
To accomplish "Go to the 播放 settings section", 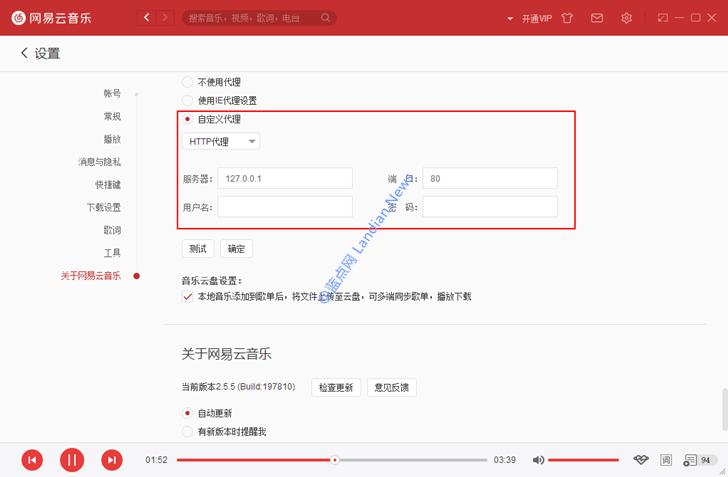I will (112, 139).
